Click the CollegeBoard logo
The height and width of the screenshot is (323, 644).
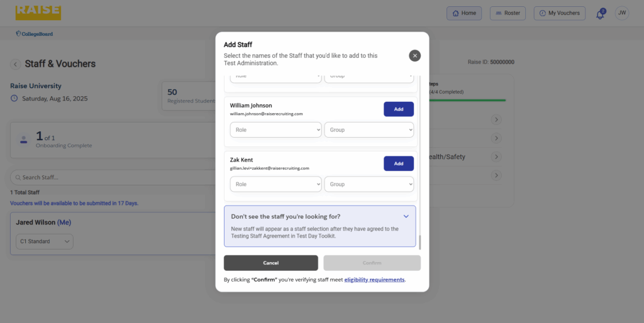click(34, 33)
